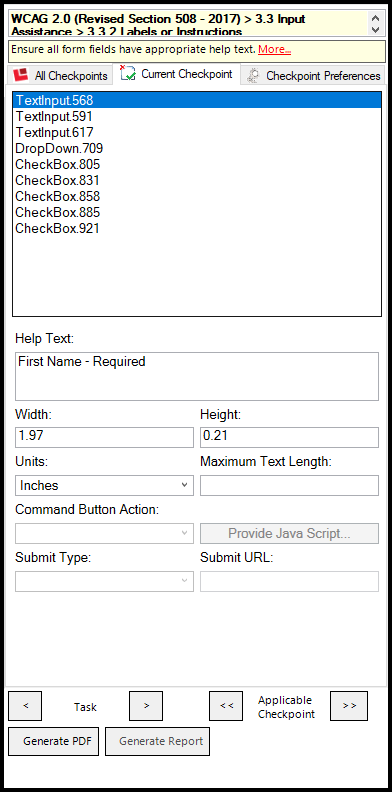
Task: Select DropDown.709 in the list
Action: pos(197,148)
